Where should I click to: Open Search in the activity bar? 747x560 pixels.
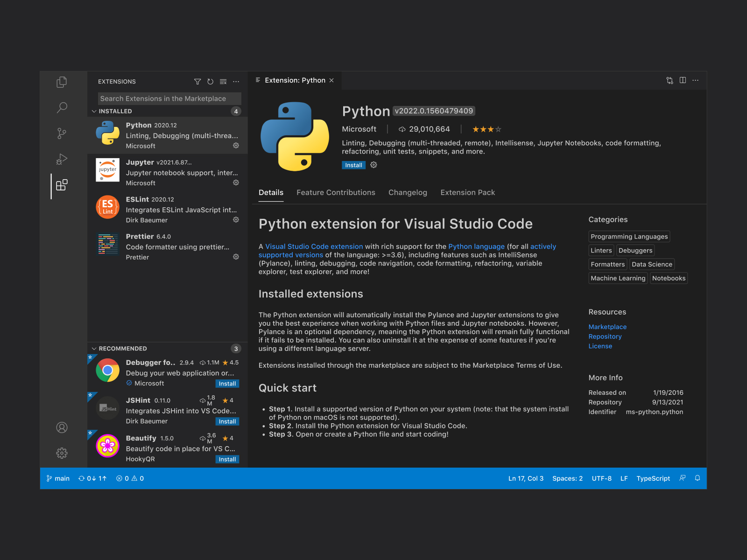click(x=61, y=107)
